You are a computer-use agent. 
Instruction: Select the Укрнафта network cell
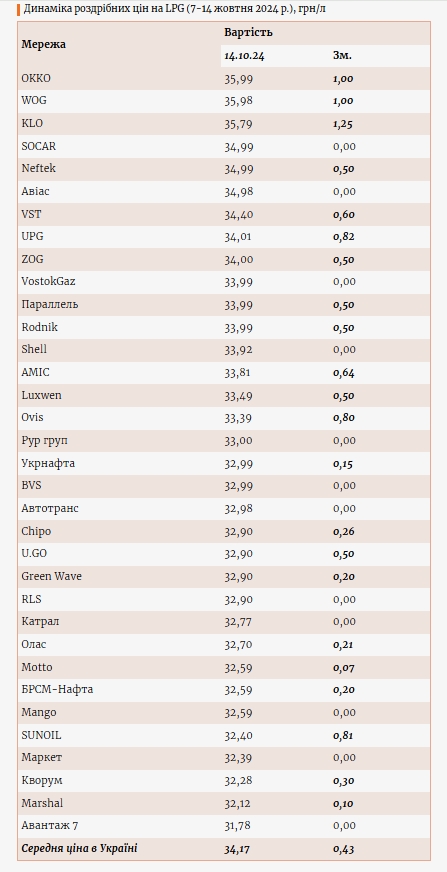coord(48,464)
